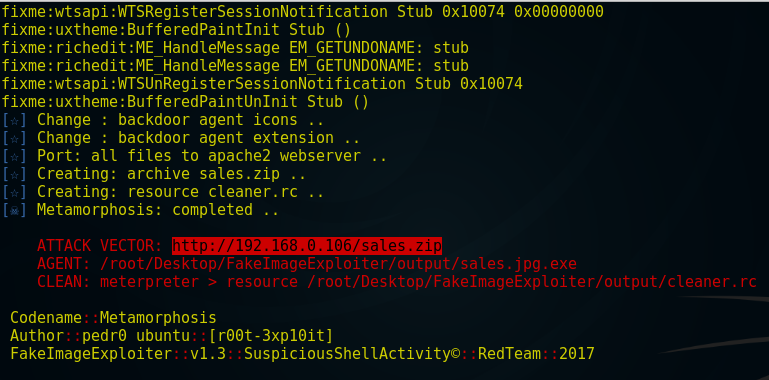The image size is (769, 380).
Task: Click the Metamorphosis: completed message
Action: [158, 210]
